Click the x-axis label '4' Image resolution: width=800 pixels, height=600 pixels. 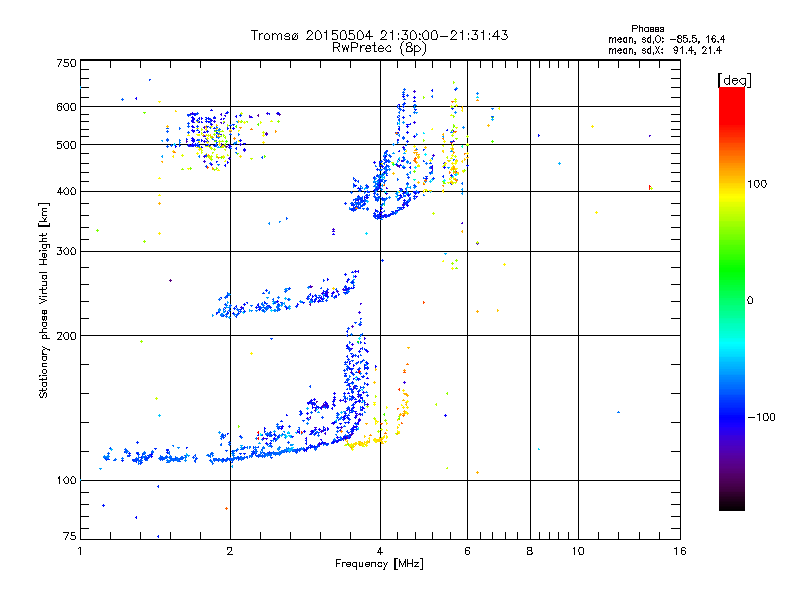pos(380,551)
